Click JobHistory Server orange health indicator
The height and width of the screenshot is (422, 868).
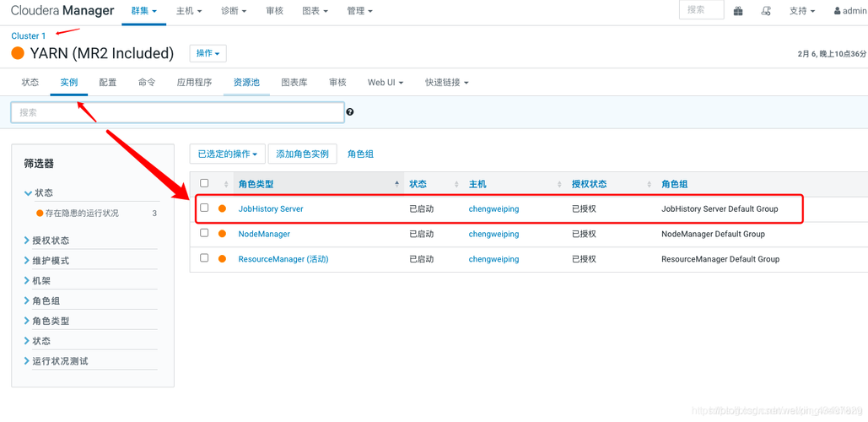click(x=223, y=208)
